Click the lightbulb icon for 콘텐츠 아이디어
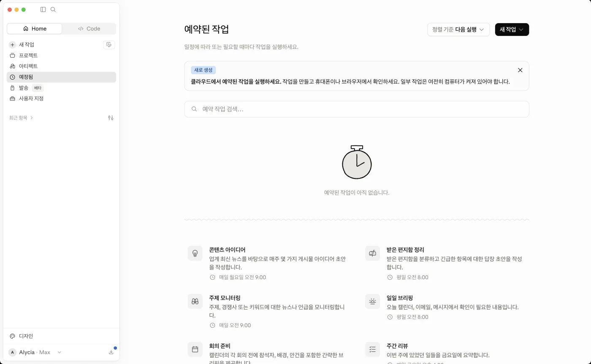This screenshot has height=364, width=591. 195,253
